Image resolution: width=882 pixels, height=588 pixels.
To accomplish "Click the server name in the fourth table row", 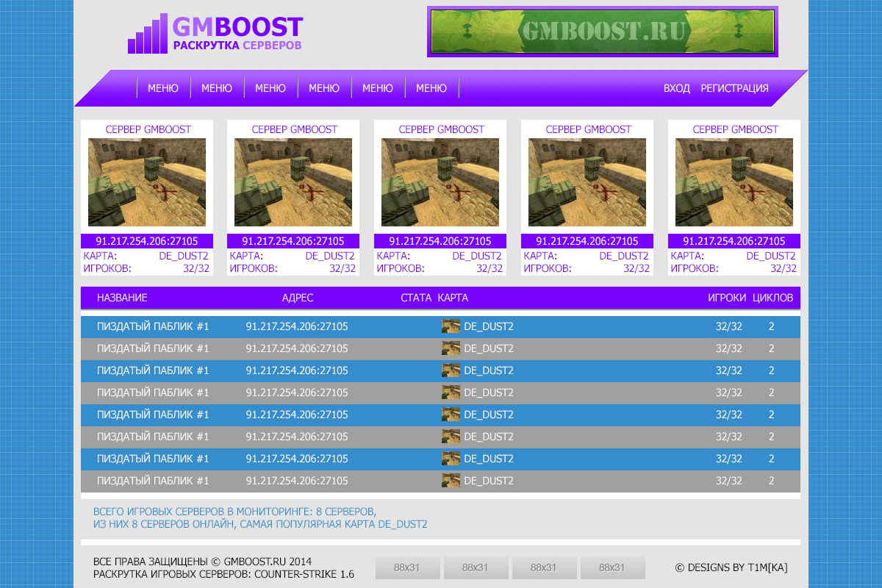I will (153, 392).
